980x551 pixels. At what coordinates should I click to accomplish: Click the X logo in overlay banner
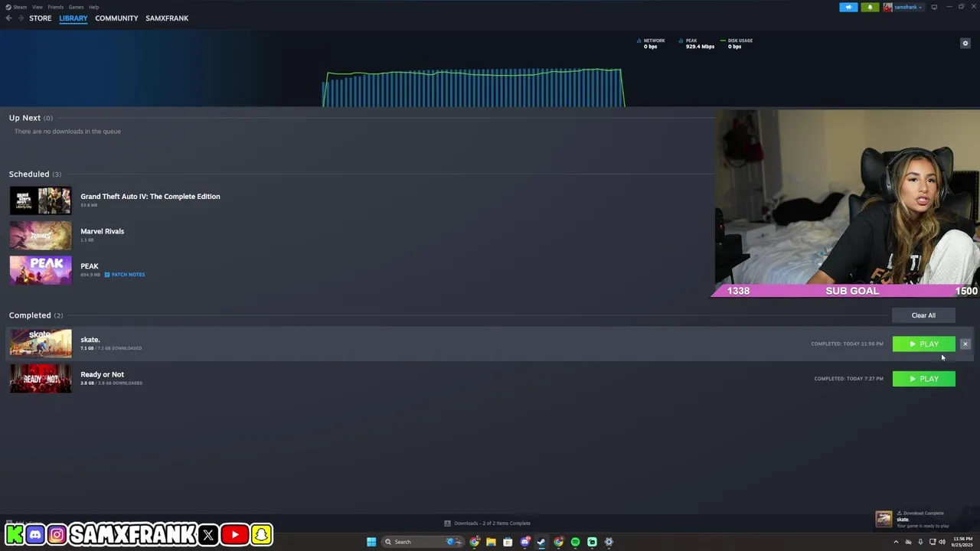[x=208, y=534]
